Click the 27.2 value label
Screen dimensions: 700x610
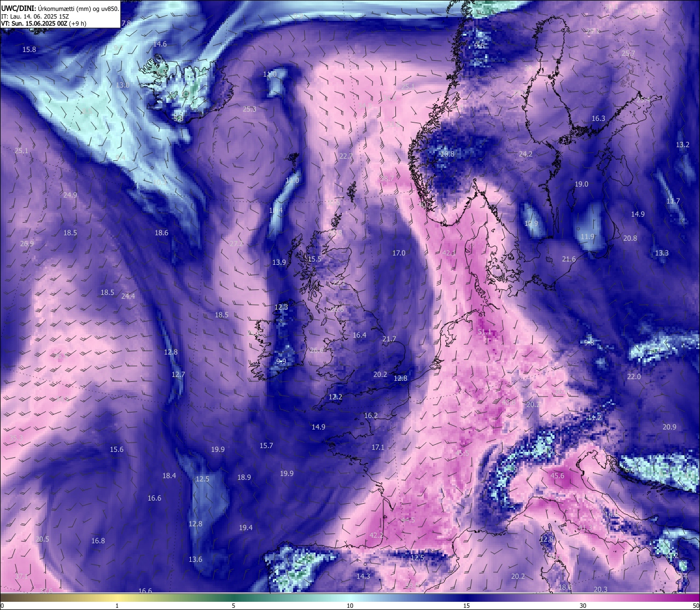pos(236,243)
